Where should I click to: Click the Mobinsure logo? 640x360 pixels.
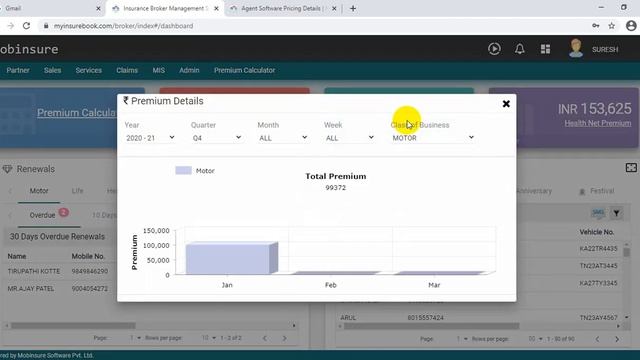click(29, 49)
